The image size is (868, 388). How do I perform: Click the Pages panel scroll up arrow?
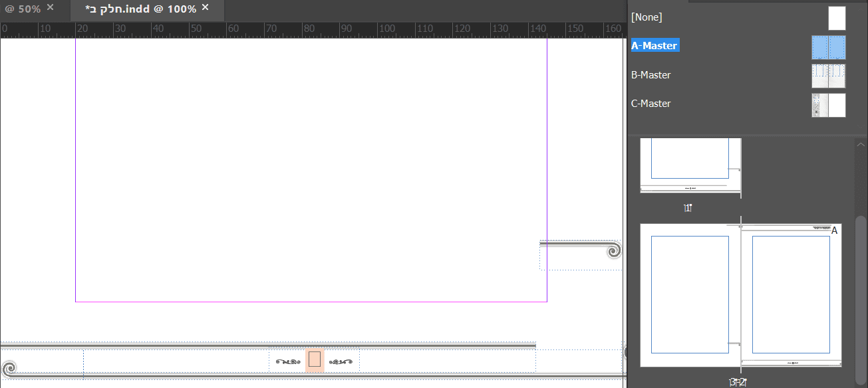click(x=861, y=144)
